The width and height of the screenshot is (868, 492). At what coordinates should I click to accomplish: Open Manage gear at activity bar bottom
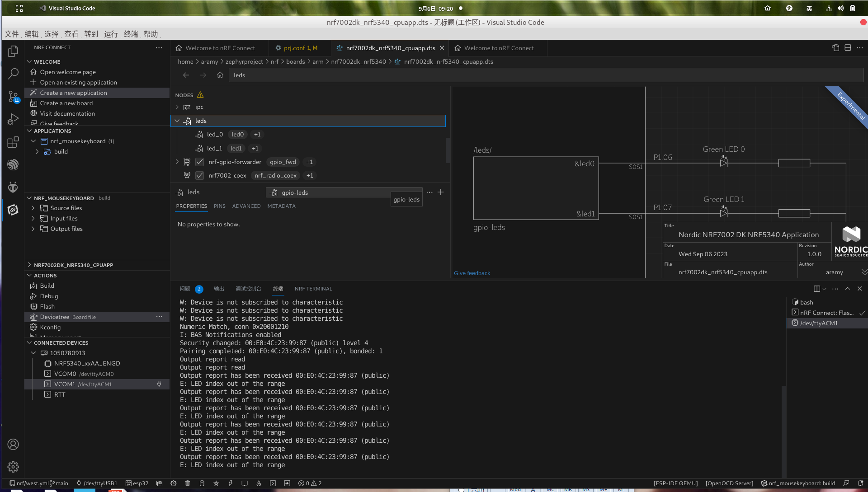click(13, 467)
